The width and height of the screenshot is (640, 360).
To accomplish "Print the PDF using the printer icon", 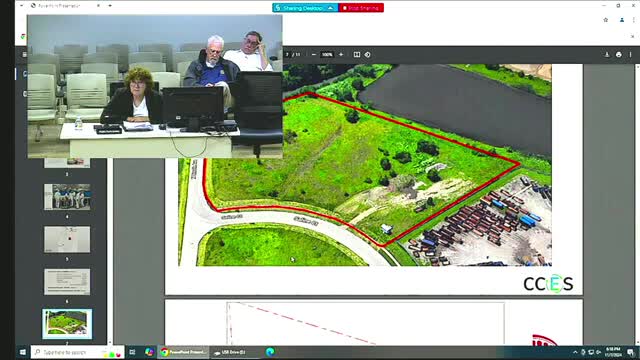I will pyautogui.click(x=619, y=55).
